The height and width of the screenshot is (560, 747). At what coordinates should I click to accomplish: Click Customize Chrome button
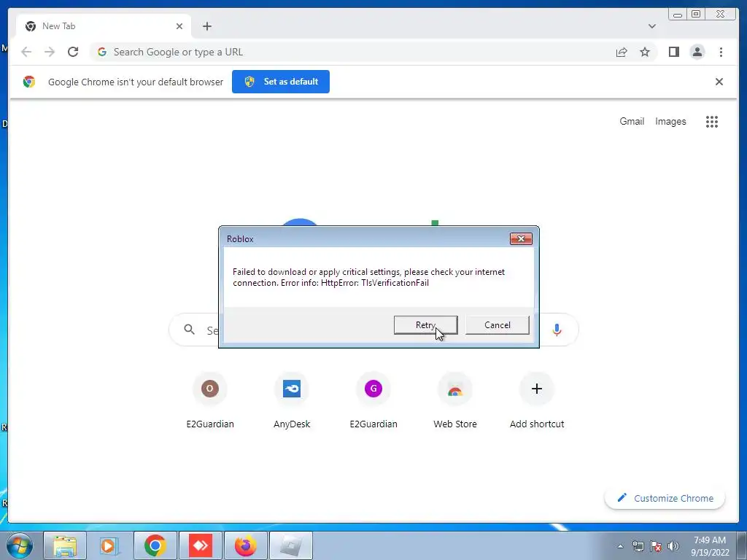coord(665,498)
